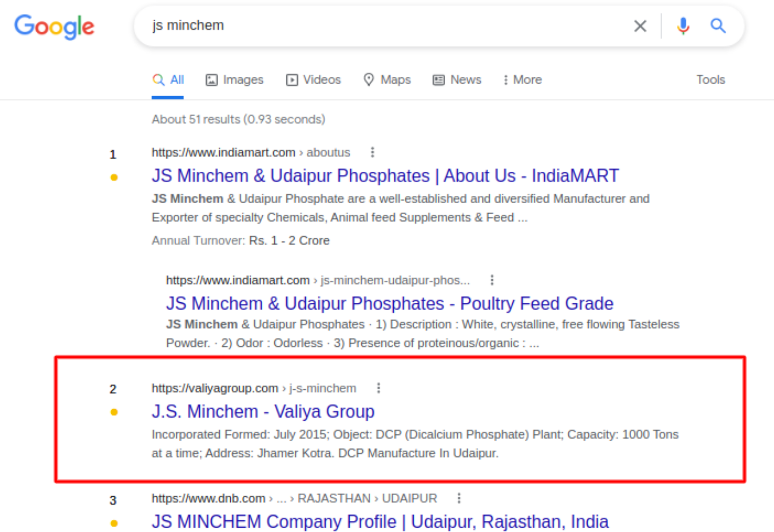Click the Videos play icon
This screenshot has width=774, height=532.
[292, 79]
